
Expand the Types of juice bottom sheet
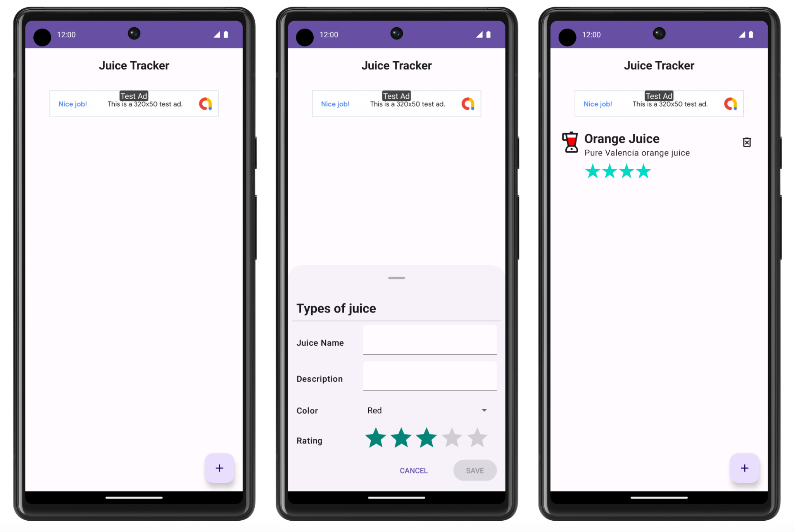point(396,277)
